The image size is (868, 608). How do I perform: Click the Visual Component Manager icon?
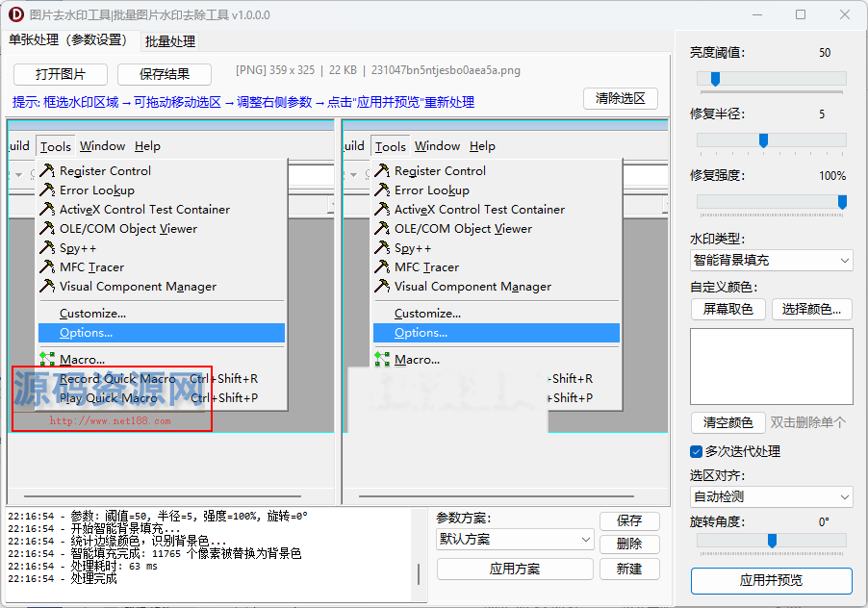(x=45, y=286)
